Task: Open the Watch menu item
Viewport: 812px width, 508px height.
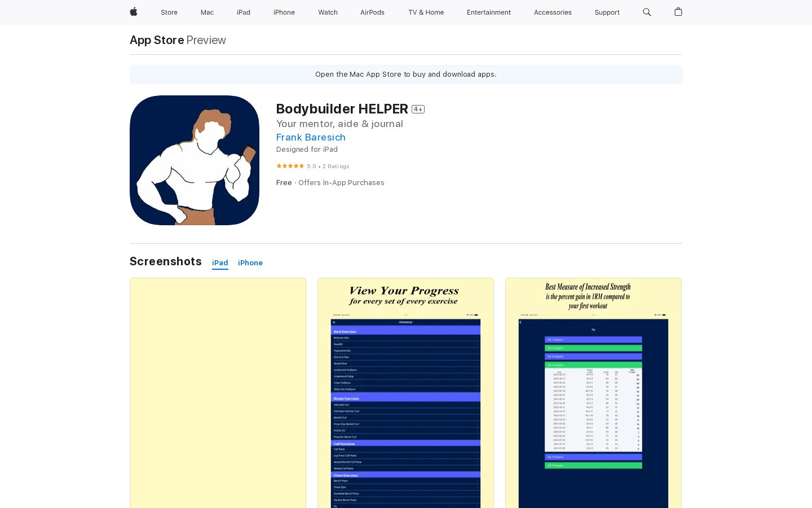Action: 328,12
